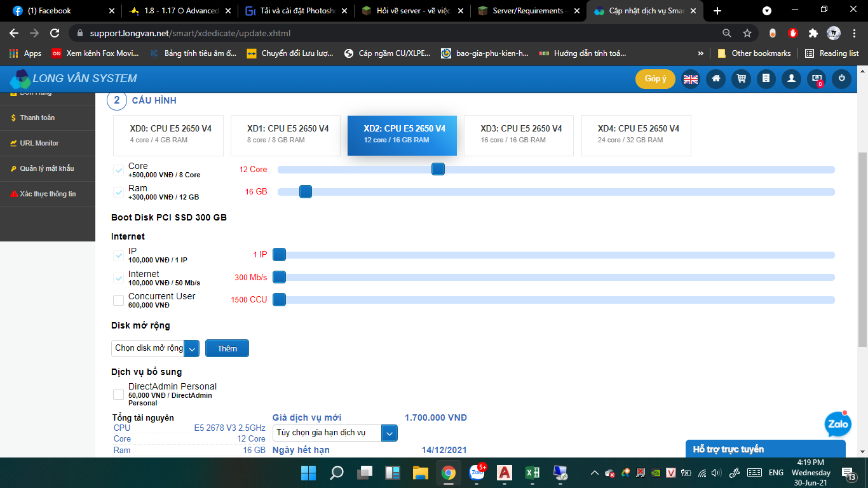Image resolution: width=868 pixels, height=488 pixels.
Task: Select the XD3 16 core / 16 GB plan
Action: pos(519,135)
